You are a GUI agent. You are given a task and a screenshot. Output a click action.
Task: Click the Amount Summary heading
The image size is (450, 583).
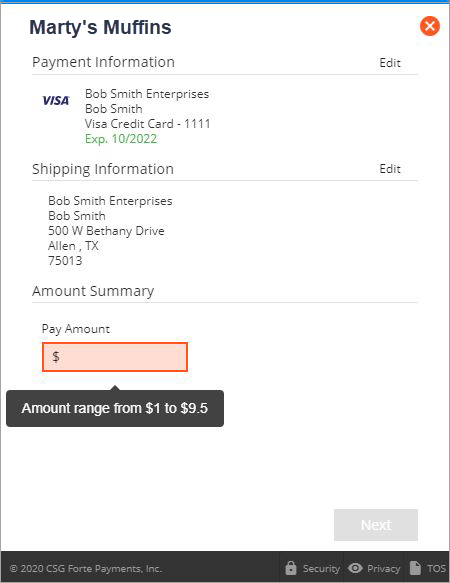[x=93, y=291]
